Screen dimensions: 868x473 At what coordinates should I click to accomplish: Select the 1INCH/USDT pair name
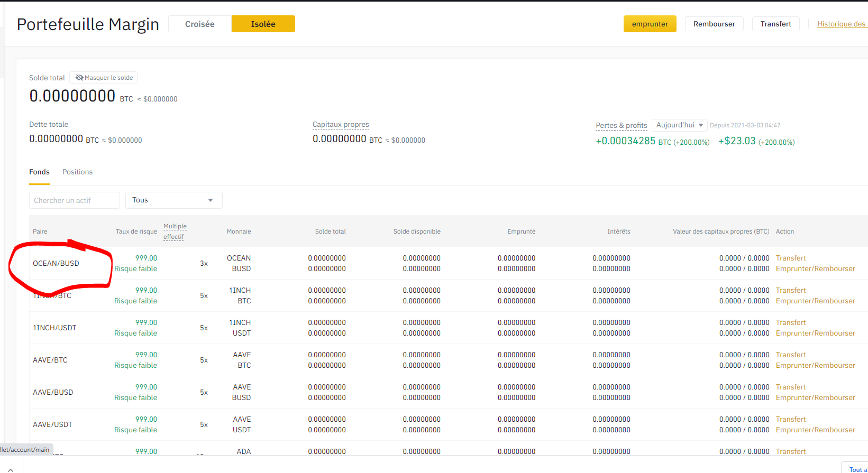[x=54, y=328]
